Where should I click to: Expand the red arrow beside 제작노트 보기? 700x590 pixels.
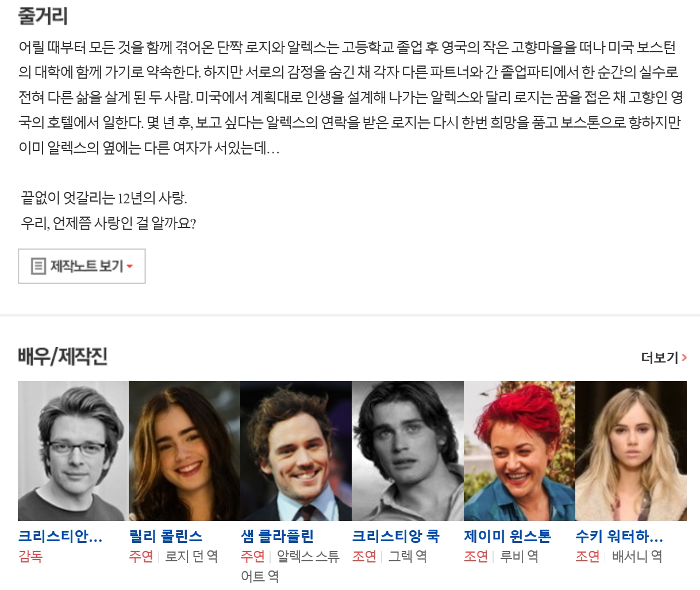point(129,266)
